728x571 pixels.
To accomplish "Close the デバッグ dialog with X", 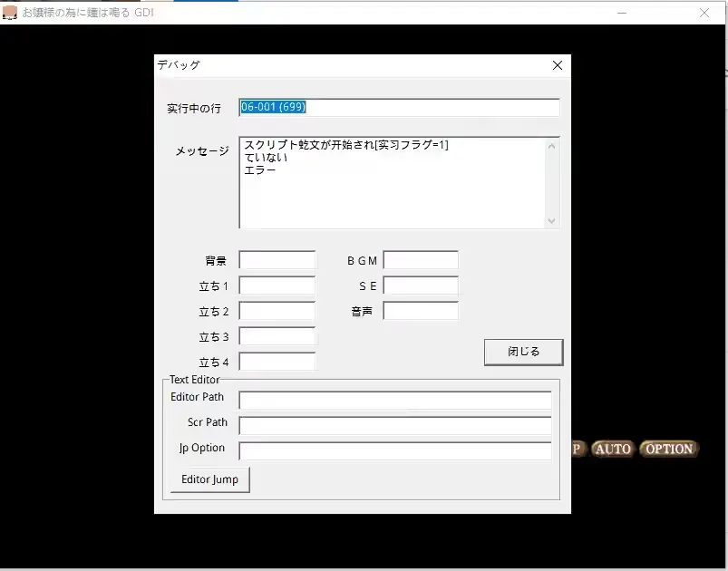I will (558, 65).
